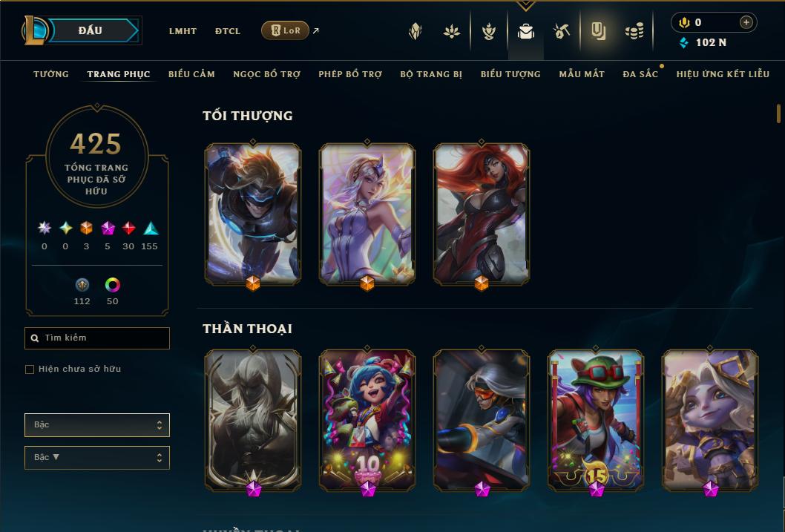The image size is (785, 532).
Task: Open the TFT lotus icon in the top bar
Action: tap(452, 31)
